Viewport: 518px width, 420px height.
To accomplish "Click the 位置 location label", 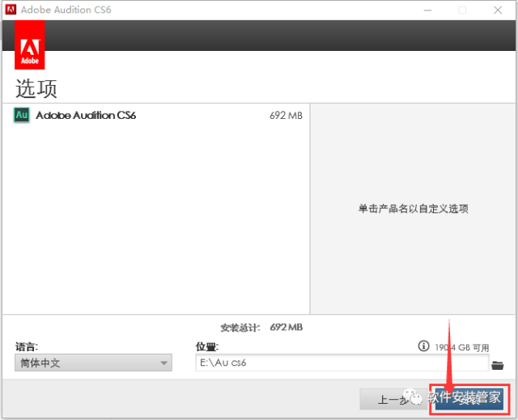I will (x=207, y=346).
